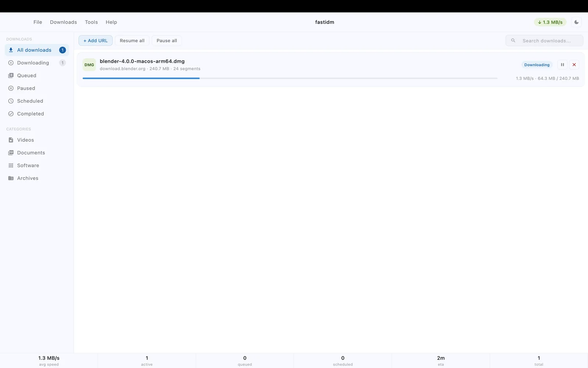
Task: Open the File menu
Action: coord(38,22)
